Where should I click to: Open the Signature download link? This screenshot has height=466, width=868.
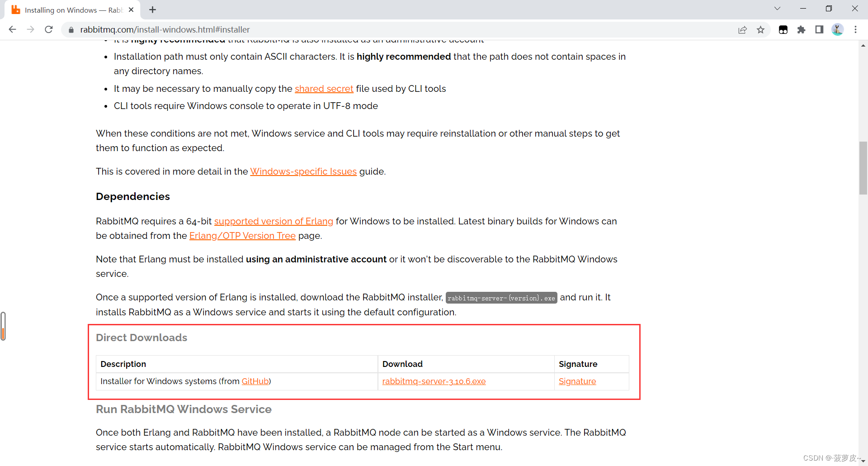(577, 381)
